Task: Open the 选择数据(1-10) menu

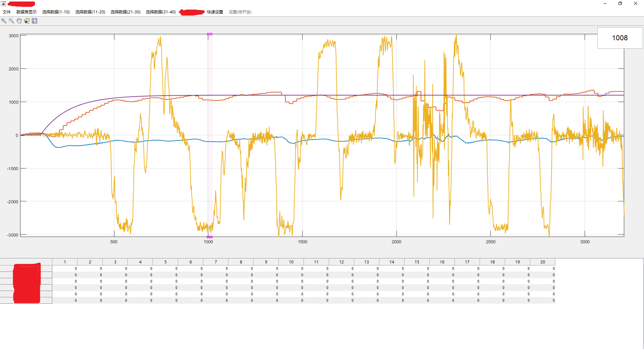Action: coord(56,12)
